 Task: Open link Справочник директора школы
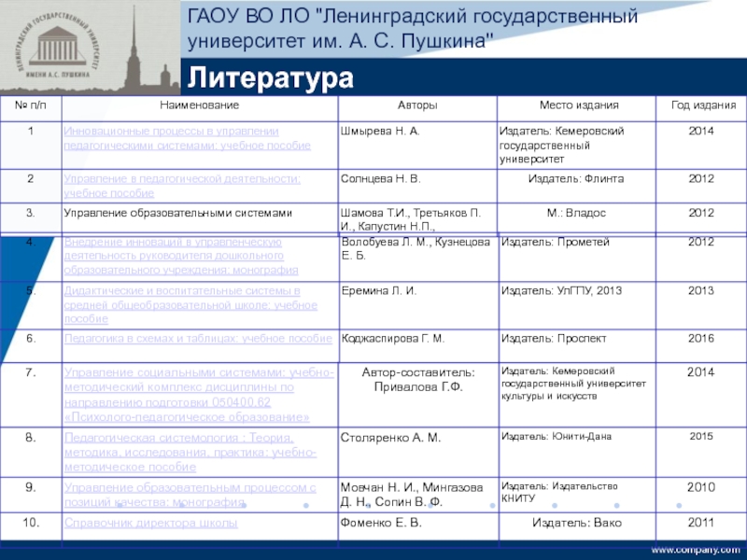[150, 523]
